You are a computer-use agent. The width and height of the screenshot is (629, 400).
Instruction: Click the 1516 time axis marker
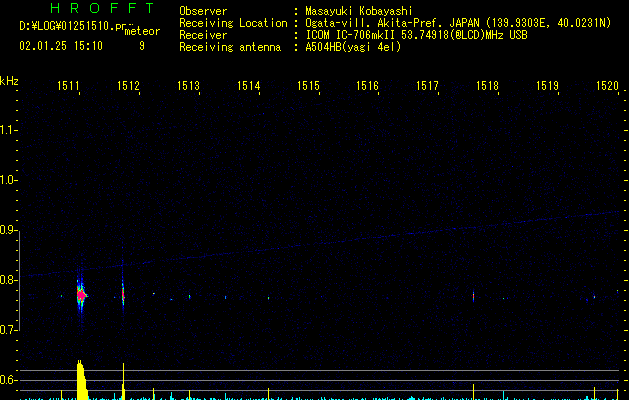(367, 86)
